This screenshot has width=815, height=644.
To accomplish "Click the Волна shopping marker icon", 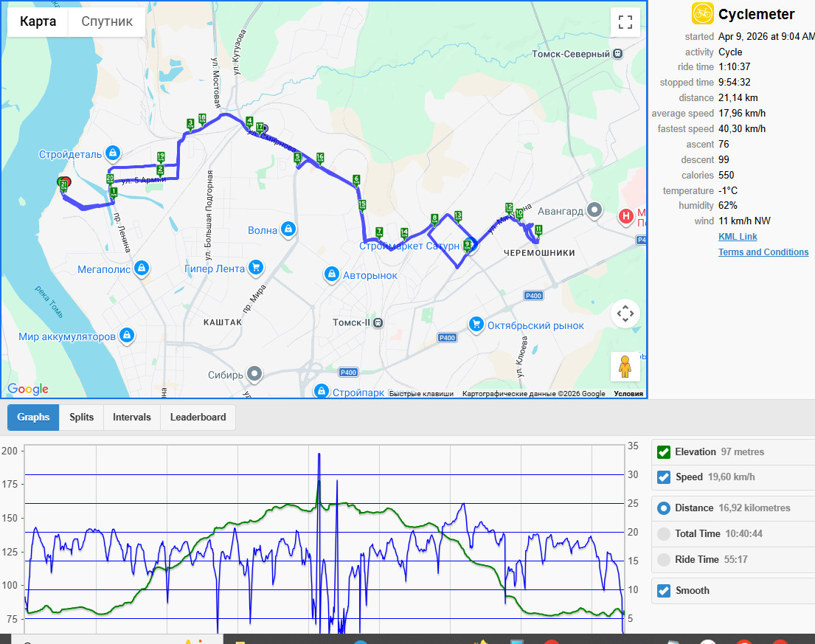I will tap(288, 229).
